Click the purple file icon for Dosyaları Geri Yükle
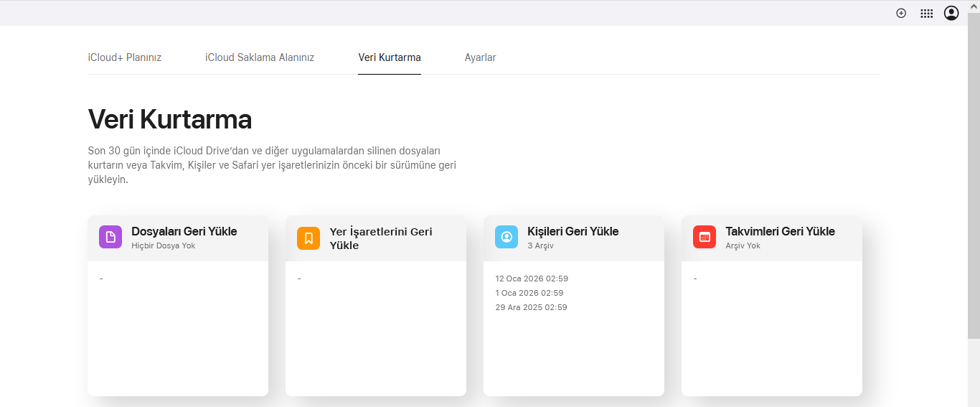 (x=110, y=238)
